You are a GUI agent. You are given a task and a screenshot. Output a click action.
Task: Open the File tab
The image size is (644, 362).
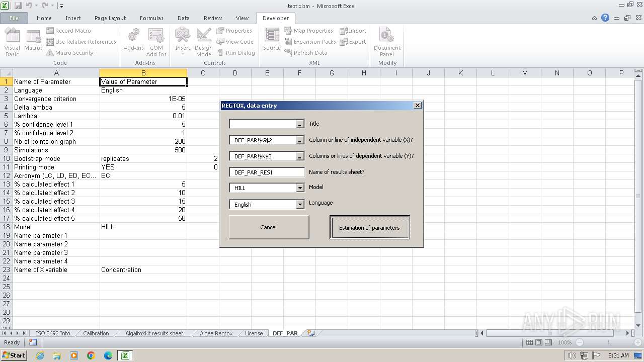[x=14, y=18]
